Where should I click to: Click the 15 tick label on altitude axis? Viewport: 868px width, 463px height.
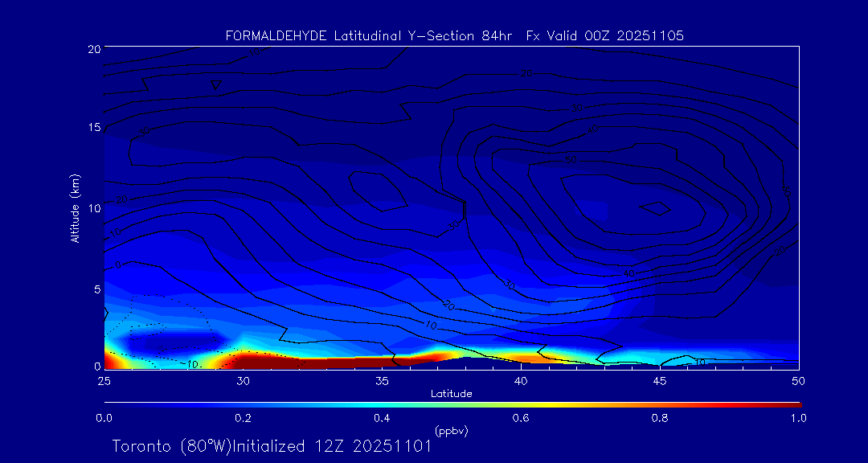[x=92, y=128]
